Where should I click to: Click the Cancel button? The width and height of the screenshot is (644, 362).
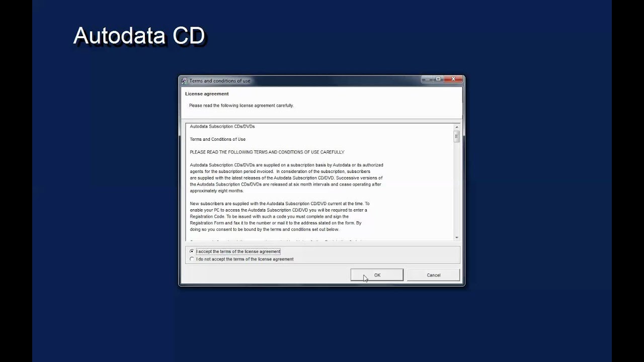coord(433,275)
